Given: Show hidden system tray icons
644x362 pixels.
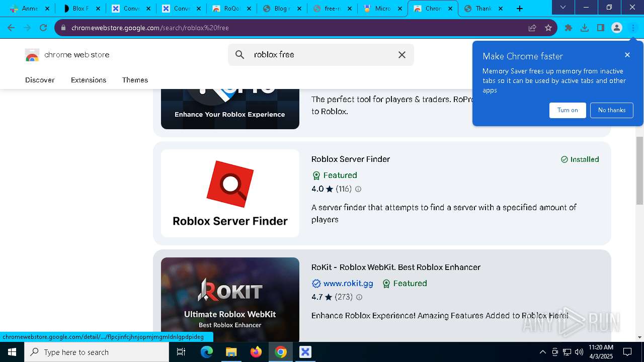Looking at the screenshot, I should (542, 352).
